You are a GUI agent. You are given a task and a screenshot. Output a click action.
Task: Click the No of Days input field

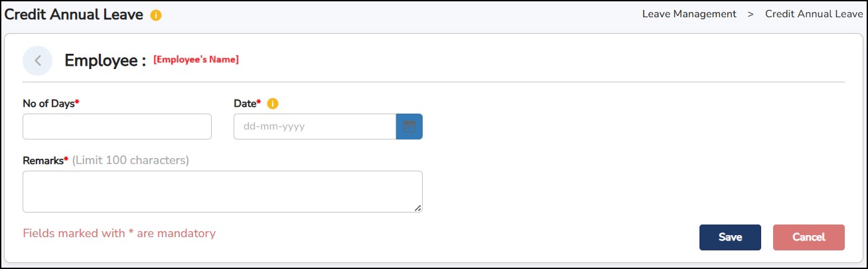[117, 126]
